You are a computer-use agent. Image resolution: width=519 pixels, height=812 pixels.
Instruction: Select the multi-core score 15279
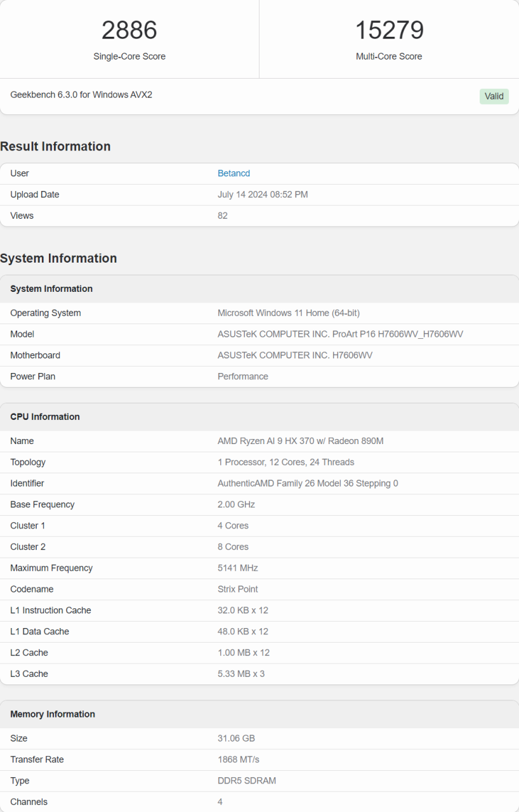click(389, 30)
